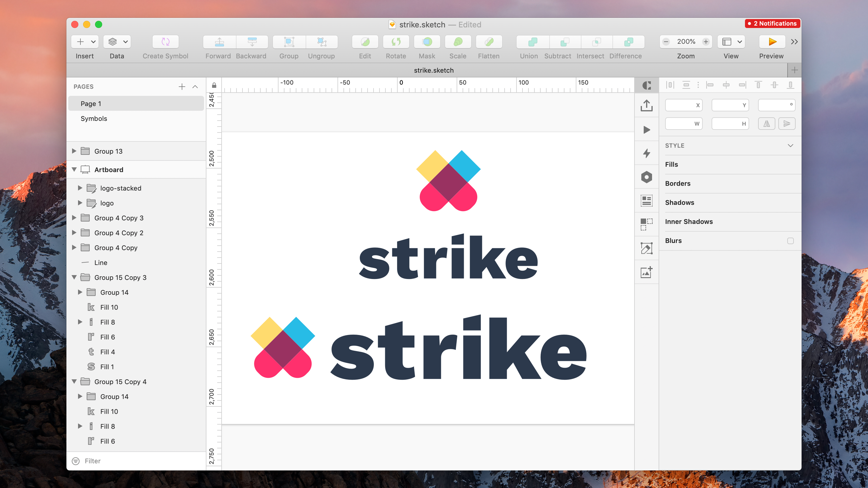Viewport: 868px width, 488px height.
Task: Zoom out with the minus button
Action: pos(666,42)
